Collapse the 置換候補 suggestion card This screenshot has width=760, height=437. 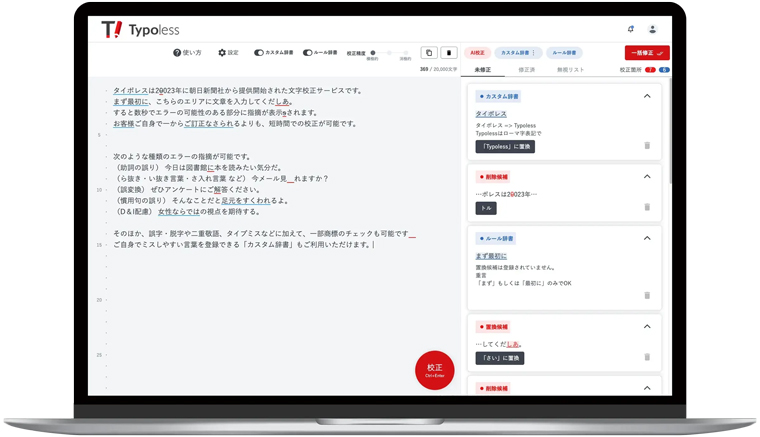point(647,327)
